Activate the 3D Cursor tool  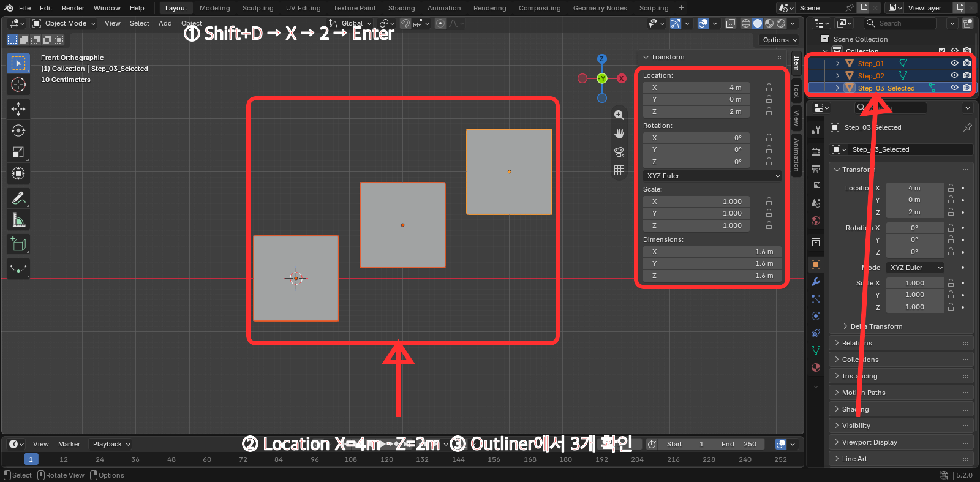coord(18,85)
